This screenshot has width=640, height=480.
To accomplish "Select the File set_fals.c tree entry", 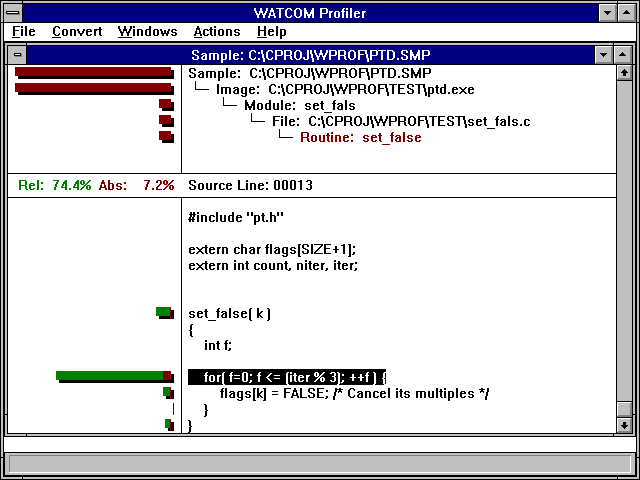I will pos(401,121).
